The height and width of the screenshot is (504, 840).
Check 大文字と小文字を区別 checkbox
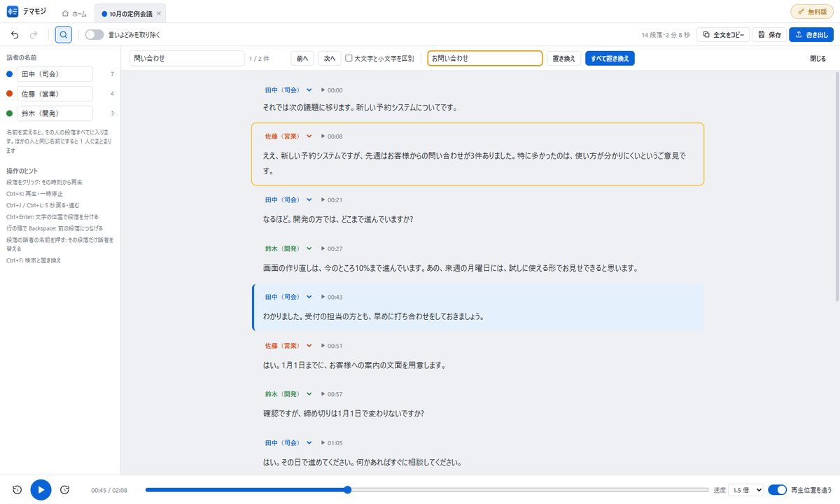[x=349, y=59]
